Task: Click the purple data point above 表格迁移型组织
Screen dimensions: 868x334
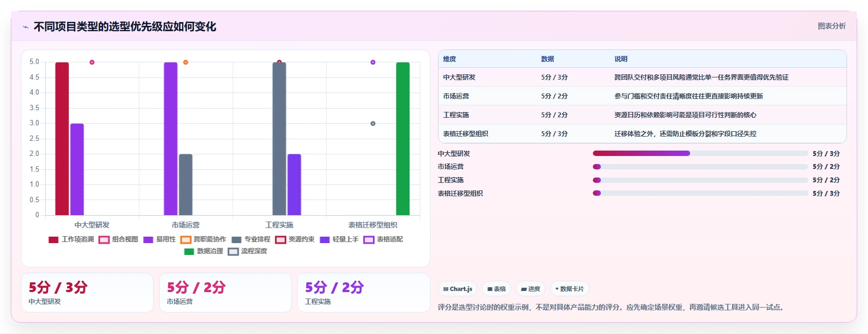Action: 373,62
